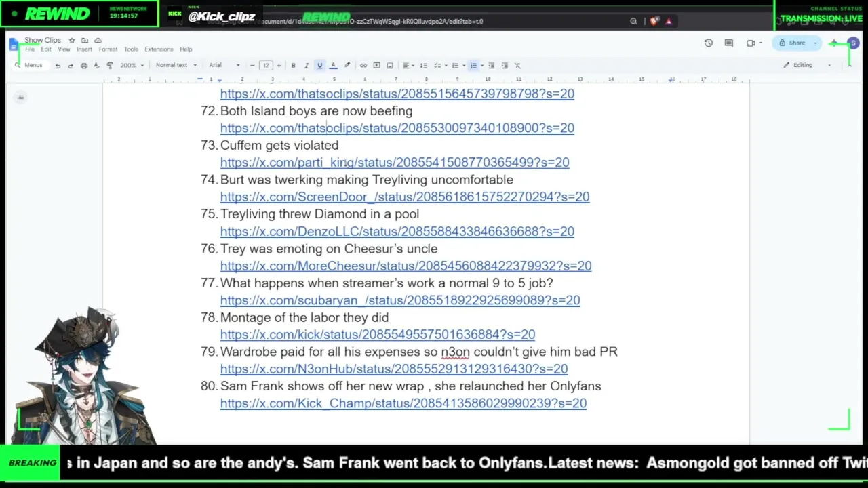Open the text alignment dropdown

408,66
